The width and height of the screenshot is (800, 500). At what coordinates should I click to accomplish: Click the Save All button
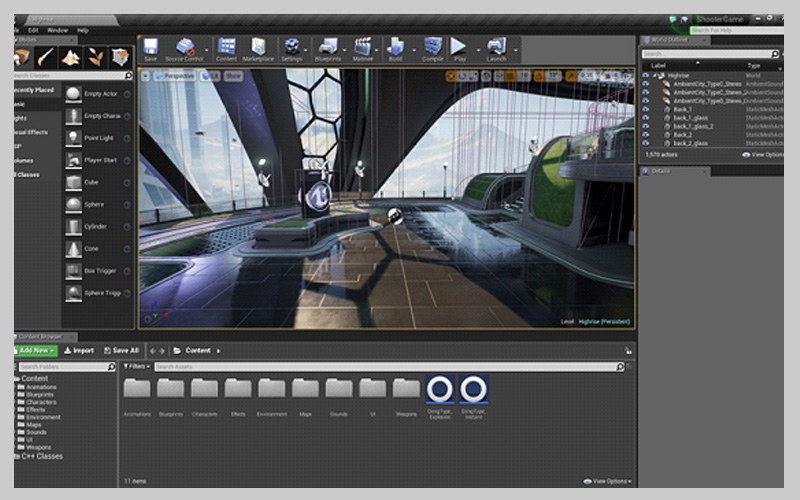pos(121,351)
